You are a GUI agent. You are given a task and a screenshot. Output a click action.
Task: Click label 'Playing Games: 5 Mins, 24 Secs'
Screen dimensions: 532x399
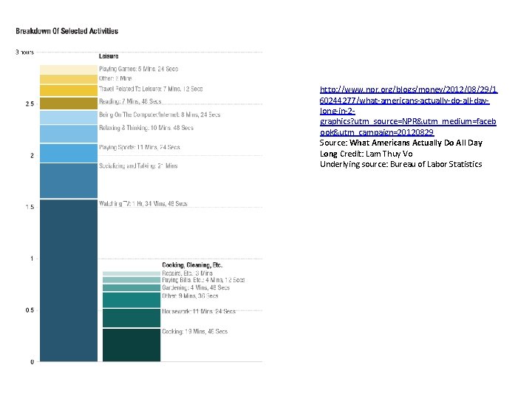(138, 69)
